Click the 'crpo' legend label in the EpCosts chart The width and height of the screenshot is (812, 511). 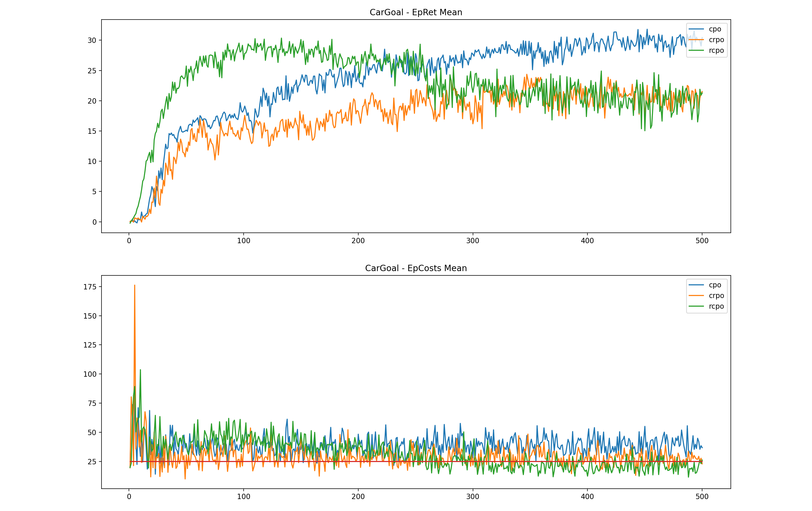click(x=716, y=295)
